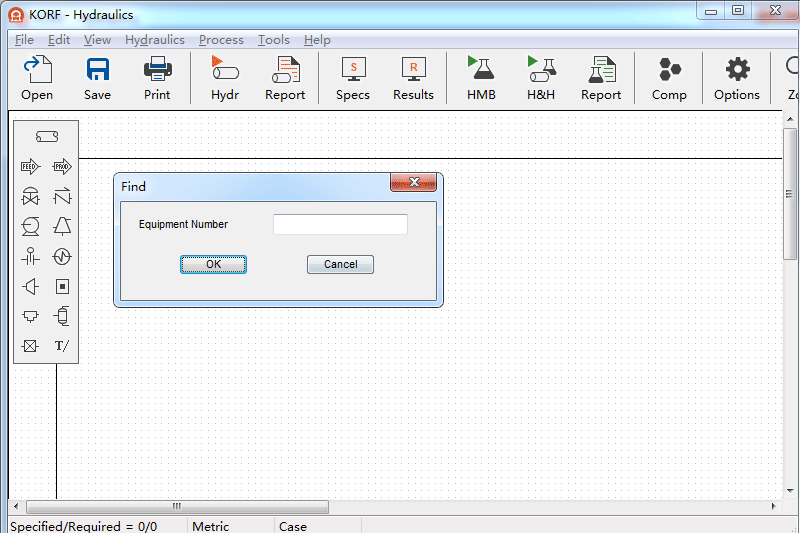The width and height of the screenshot is (800, 533).
Task: Run the HMB calculation
Action: (481, 78)
